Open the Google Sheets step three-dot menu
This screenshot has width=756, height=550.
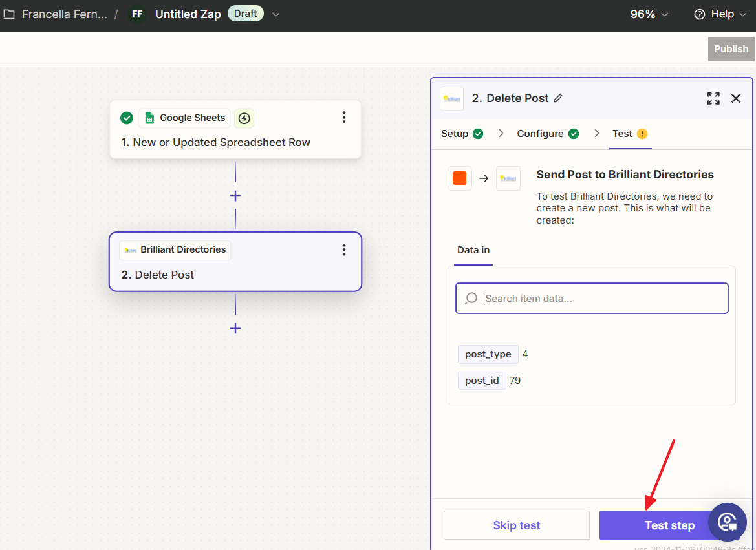344,118
